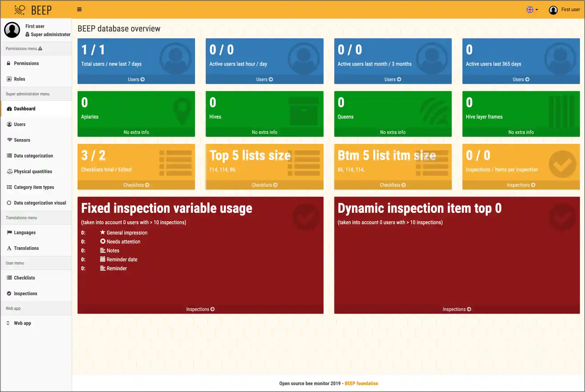This screenshot has height=392, width=585.
Task: Click the Inspections link on Fixed inspection card
Action: point(200,309)
